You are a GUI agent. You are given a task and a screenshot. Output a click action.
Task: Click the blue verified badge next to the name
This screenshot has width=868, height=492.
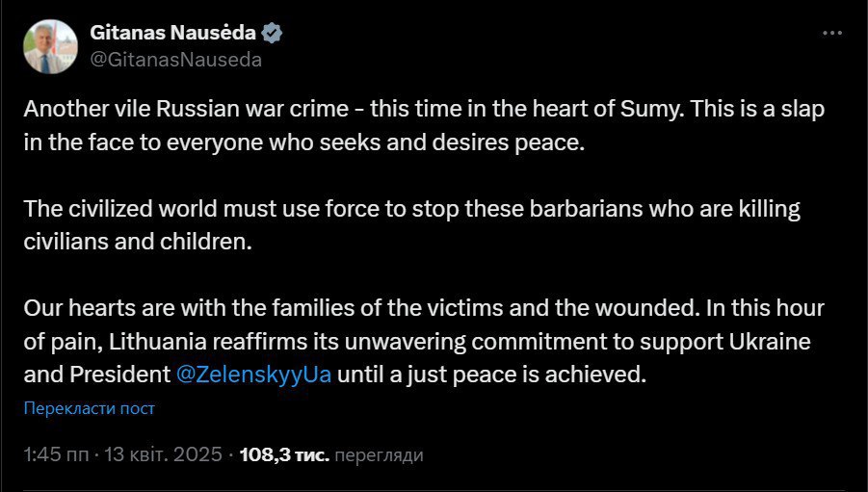coord(273,33)
